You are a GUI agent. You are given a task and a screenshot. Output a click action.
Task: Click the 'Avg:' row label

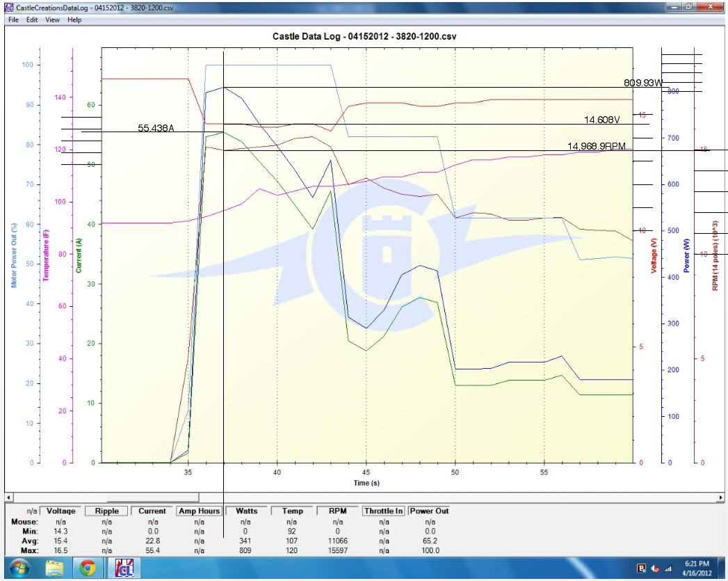coord(30,541)
